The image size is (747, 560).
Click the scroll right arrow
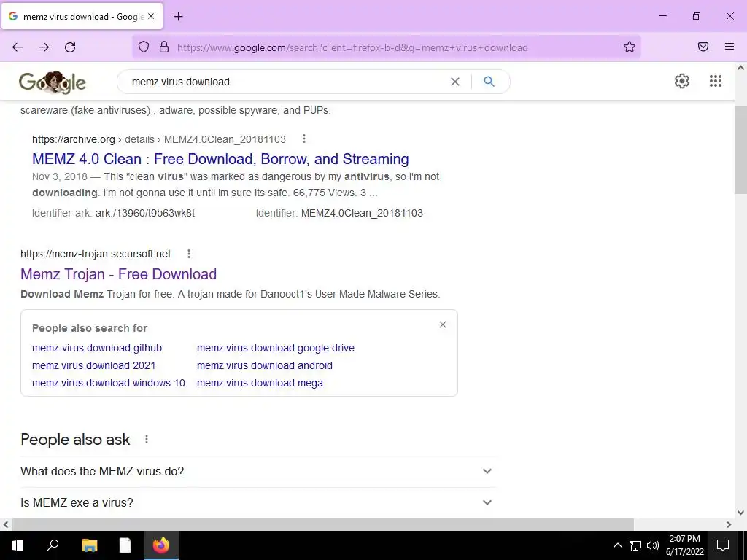pos(729,524)
